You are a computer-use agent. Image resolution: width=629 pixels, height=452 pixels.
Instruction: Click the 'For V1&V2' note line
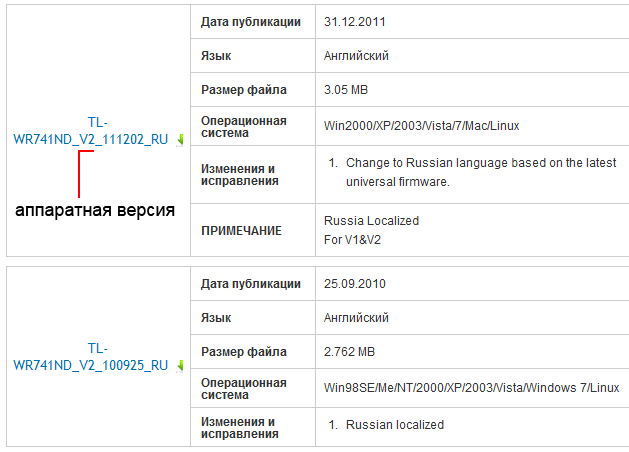pos(352,240)
